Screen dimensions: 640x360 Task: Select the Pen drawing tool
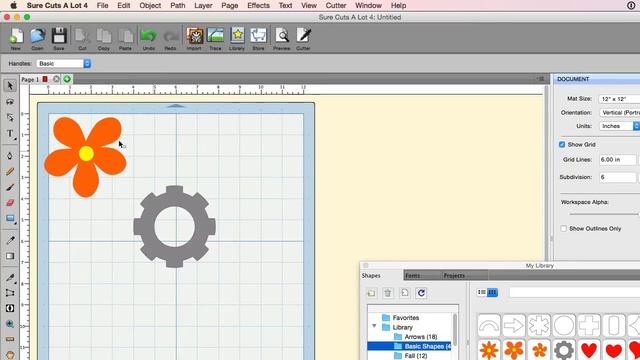click(x=10, y=156)
